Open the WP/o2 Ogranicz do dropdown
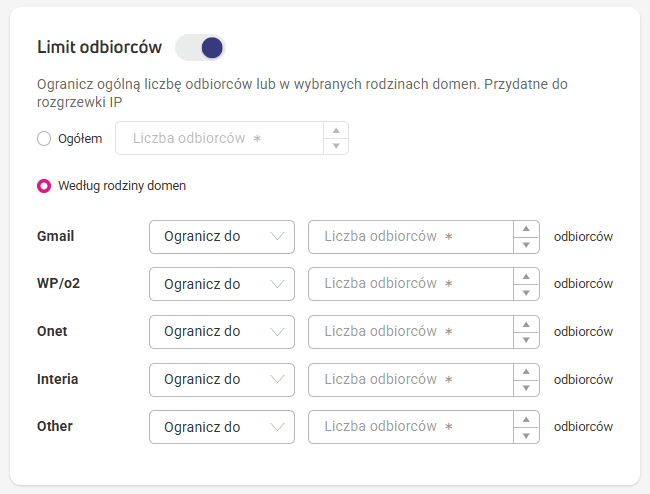 [x=222, y=284]
